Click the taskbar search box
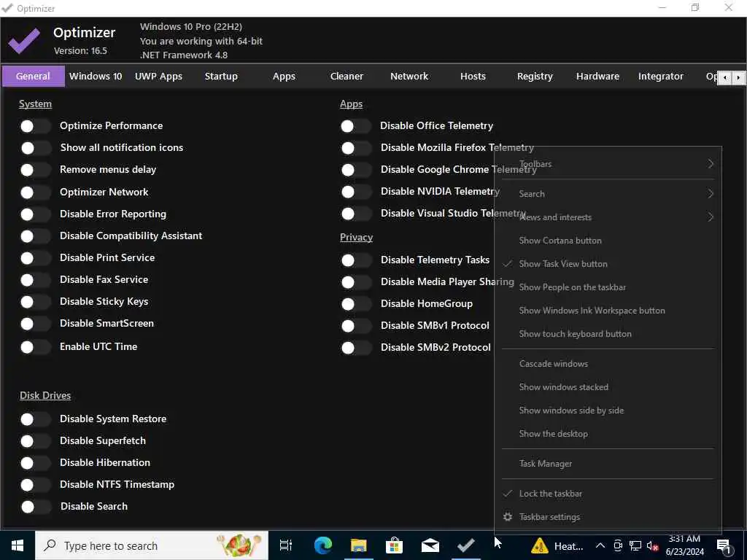 click(x=152, y=545)
